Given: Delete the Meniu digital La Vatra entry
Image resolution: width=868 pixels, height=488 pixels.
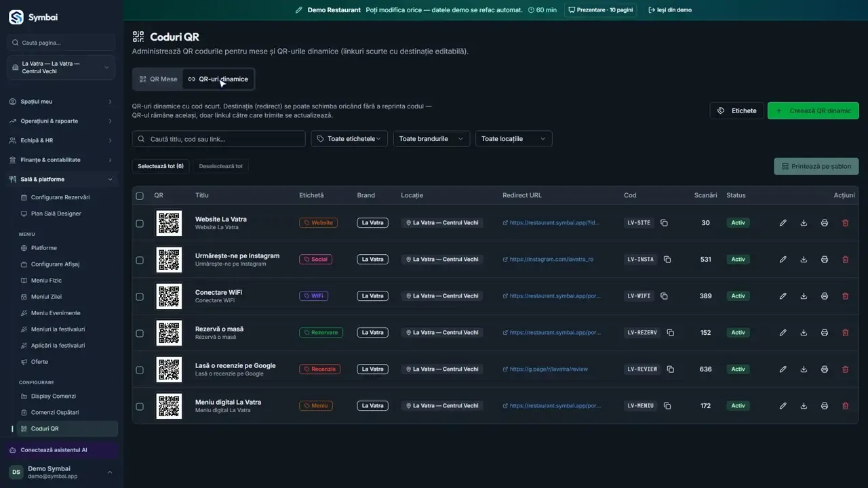Looking at the screenshot, I should [x=845, y=406].
